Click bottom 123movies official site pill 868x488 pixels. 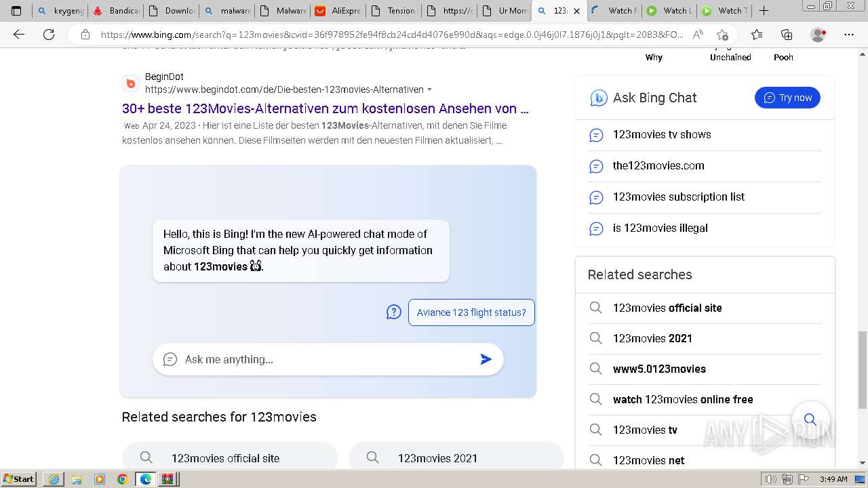point(229,457)
